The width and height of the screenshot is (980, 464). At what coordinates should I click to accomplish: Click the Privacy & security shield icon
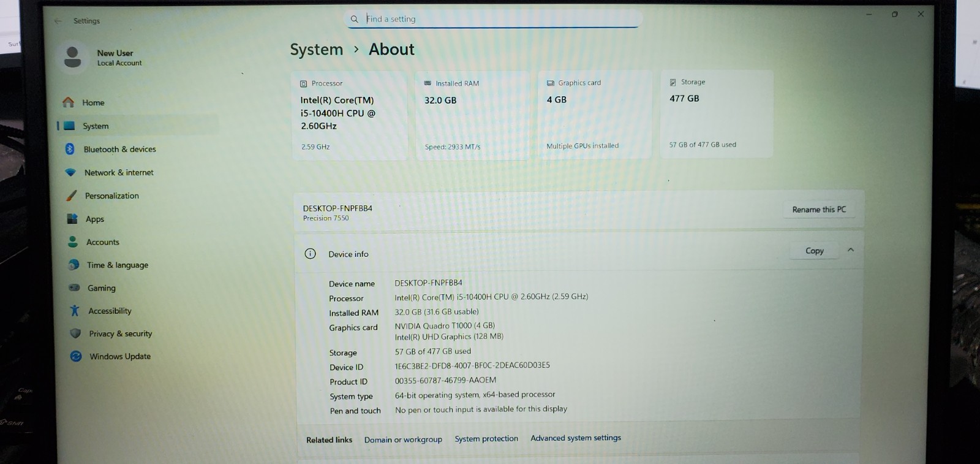click(x=75, y=333)
